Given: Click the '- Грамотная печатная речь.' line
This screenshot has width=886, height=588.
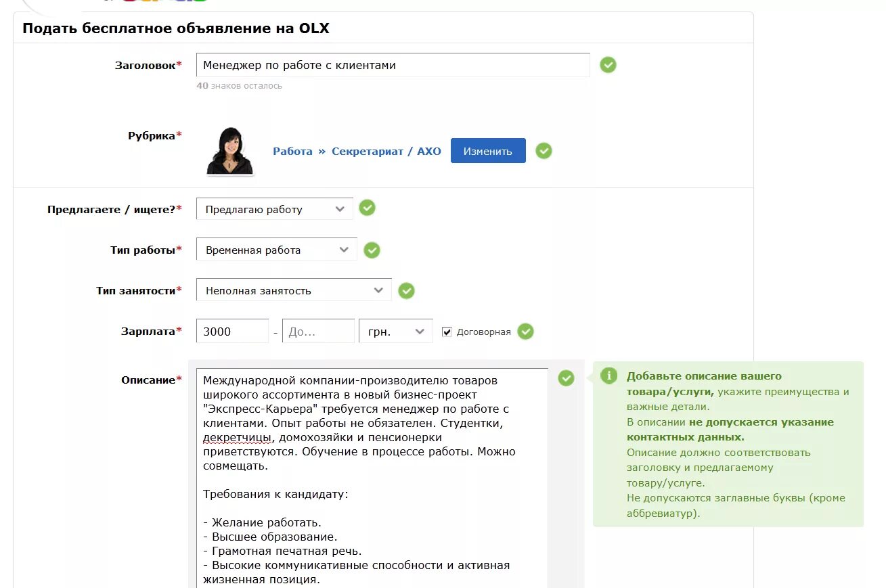Looking at the screenshot, I should (x=282, y=551).
